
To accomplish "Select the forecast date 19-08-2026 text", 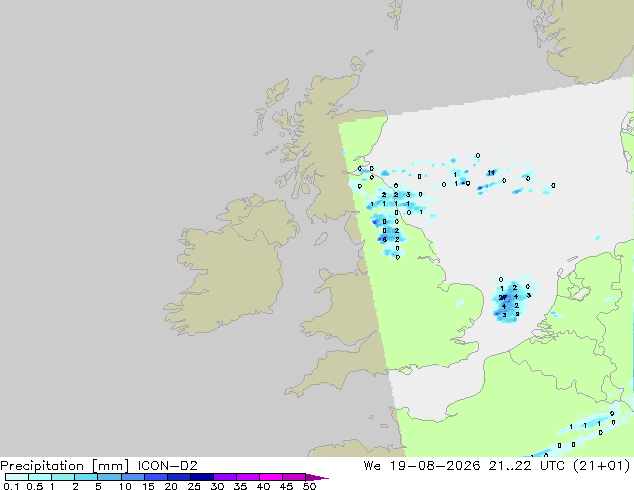I will coord(435,466).
